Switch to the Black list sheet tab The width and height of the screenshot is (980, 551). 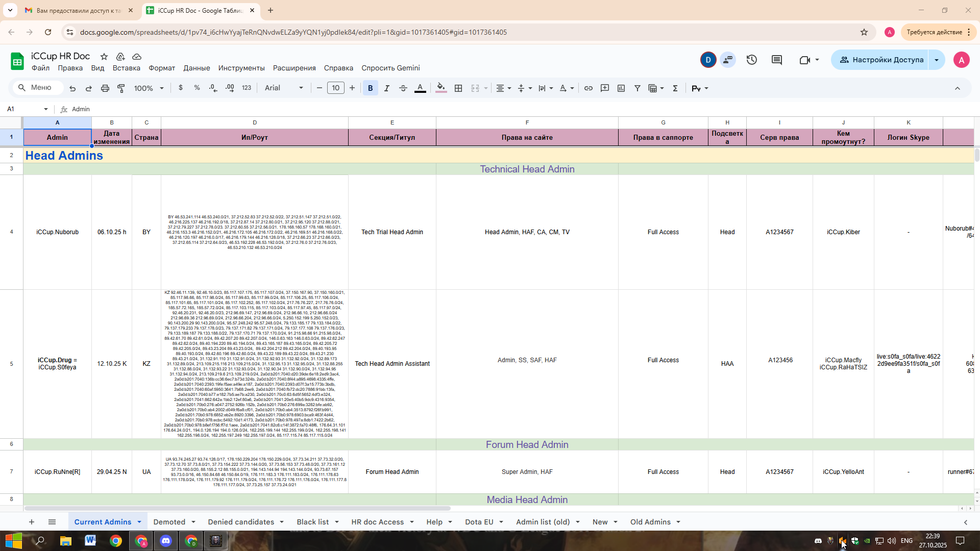pos(312,522)
